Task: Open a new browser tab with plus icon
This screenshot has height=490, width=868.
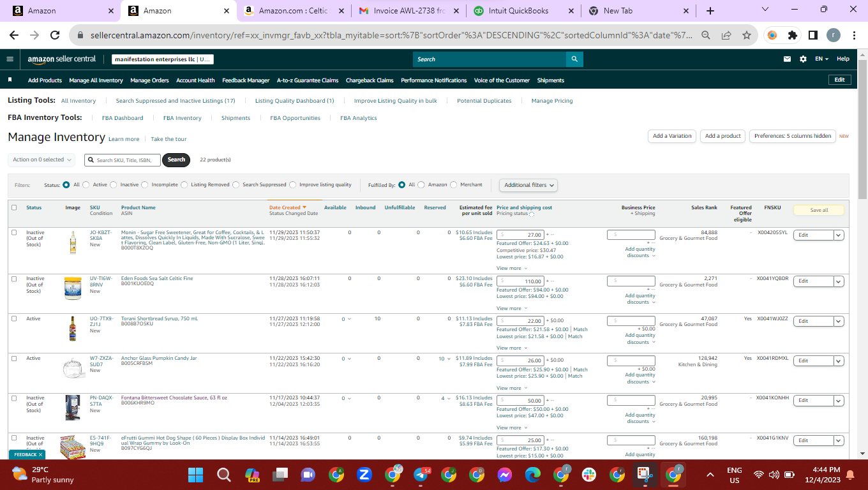Action: pos(710,11)
